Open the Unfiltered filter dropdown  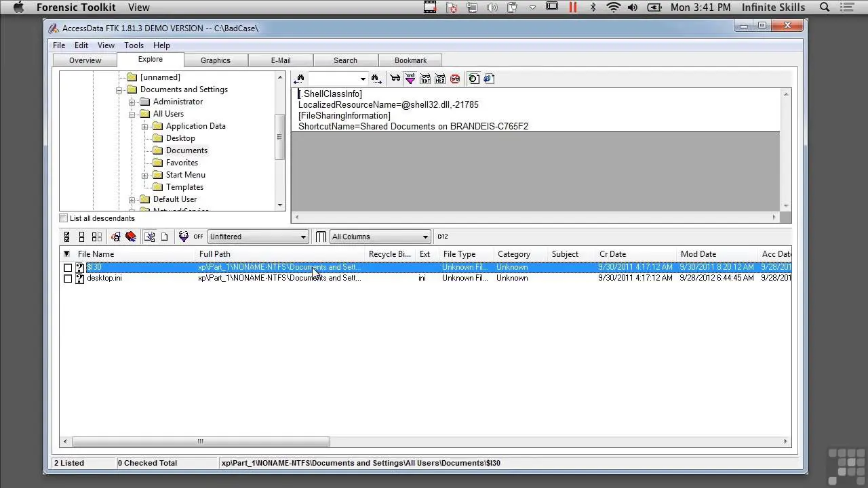303,237
